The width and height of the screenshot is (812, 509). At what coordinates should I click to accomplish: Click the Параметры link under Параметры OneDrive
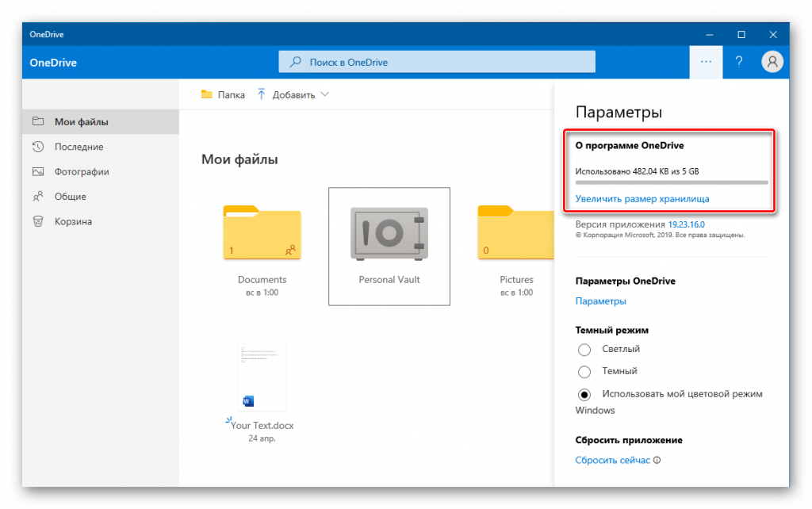(600, 301)
